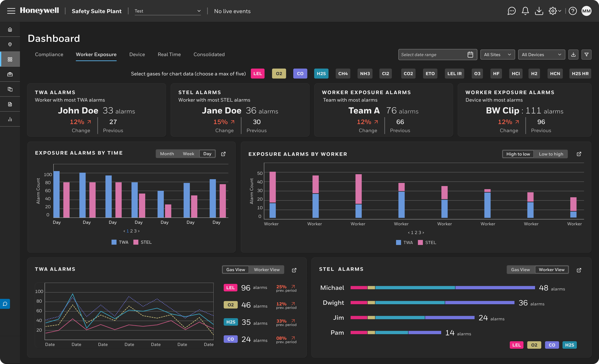599x364 pixels.
Task: Select the CH4 gas chip
Action: [343, 74]
